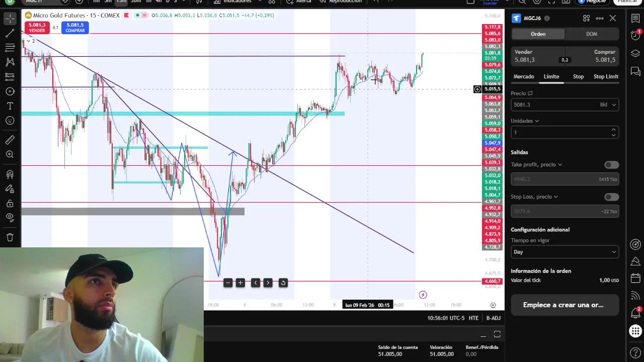Open the 10:56:01 UTC-5 timezone menu
644x362 pixels.
[x=446, y=318]
